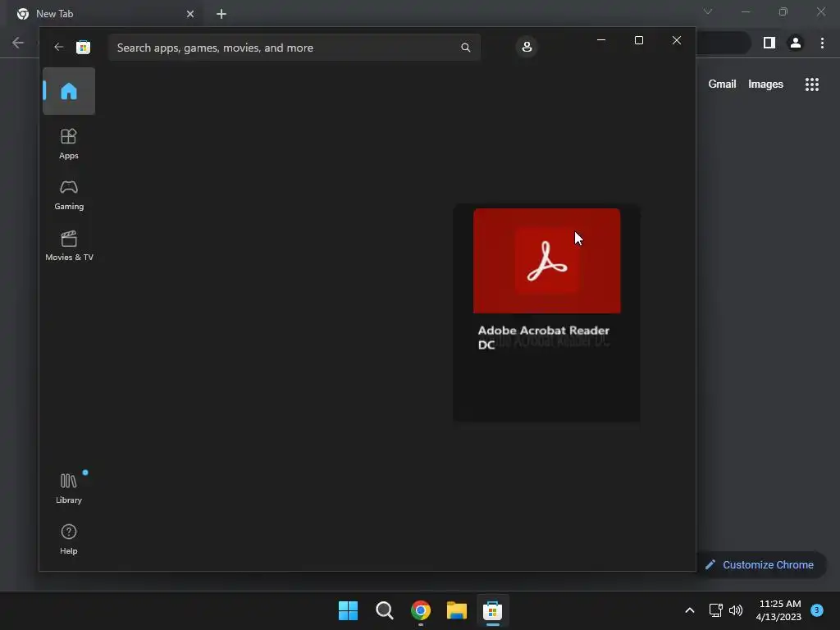
Task: Open Images link in Chrome
Action: (765, 84)
